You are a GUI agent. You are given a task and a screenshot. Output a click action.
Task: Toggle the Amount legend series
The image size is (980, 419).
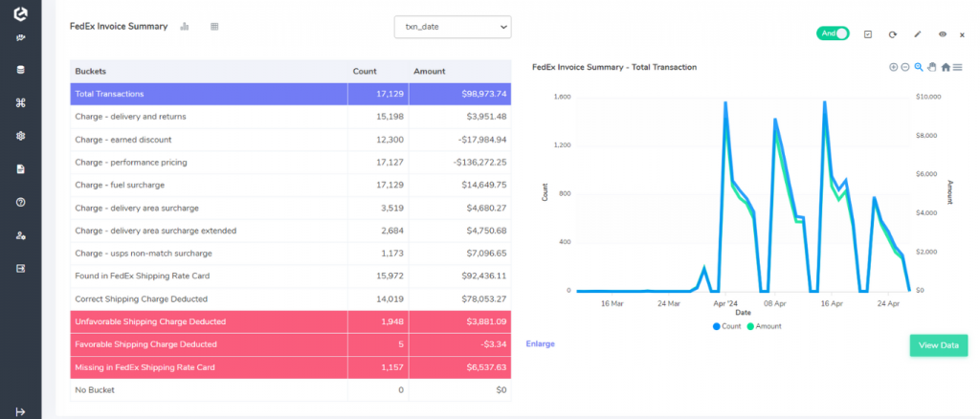[x=764, y=326]
